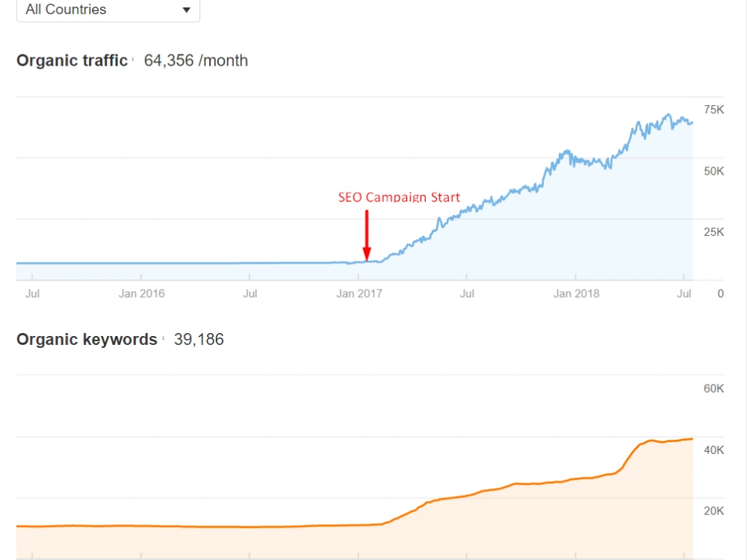Viewport: 747px width, 560px height.
Task: Click the 50K traffic axis label
Action: [713, 172]
